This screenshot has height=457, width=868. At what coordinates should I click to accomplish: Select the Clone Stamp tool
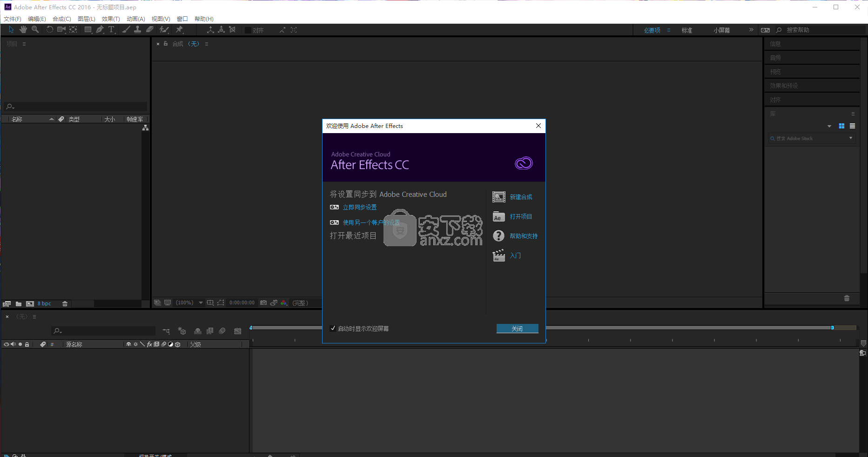click(137, 29)
